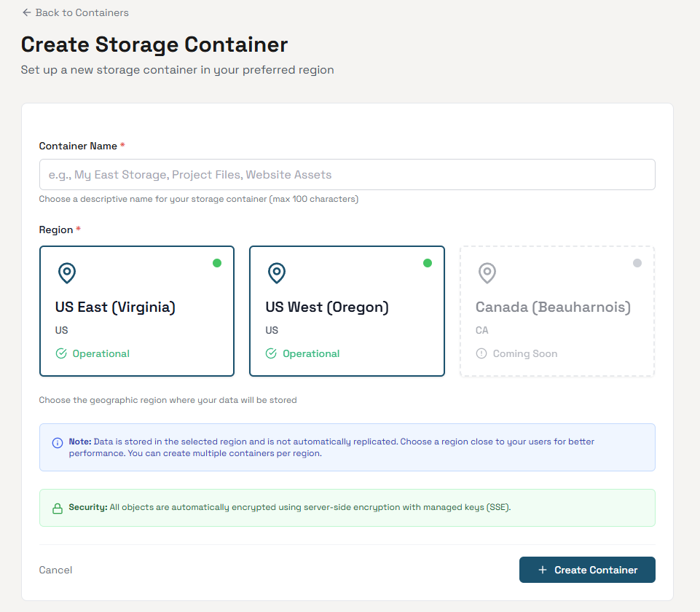The image size is (700, 612).
Task: Click the Create Storage Container page heading
Action: point(154,44)
